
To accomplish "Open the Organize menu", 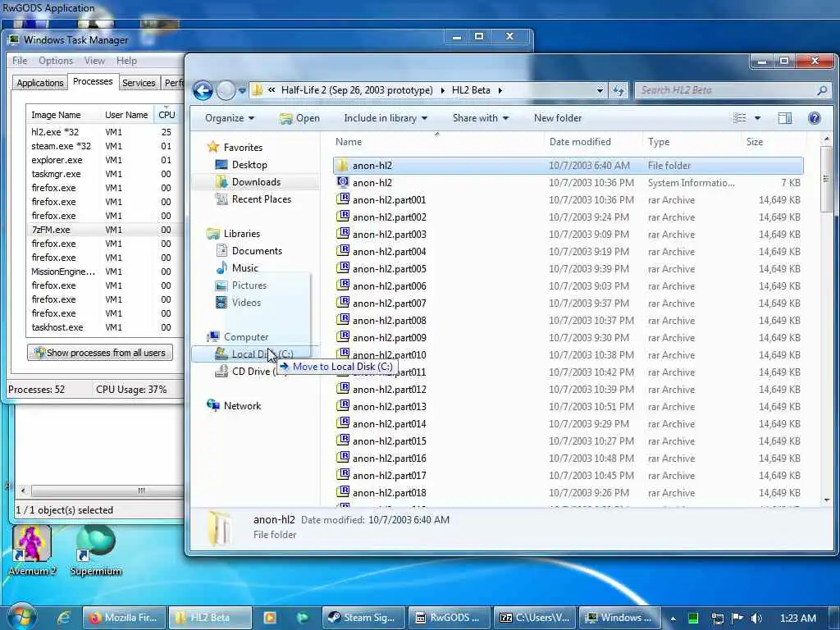I will 230,118.
